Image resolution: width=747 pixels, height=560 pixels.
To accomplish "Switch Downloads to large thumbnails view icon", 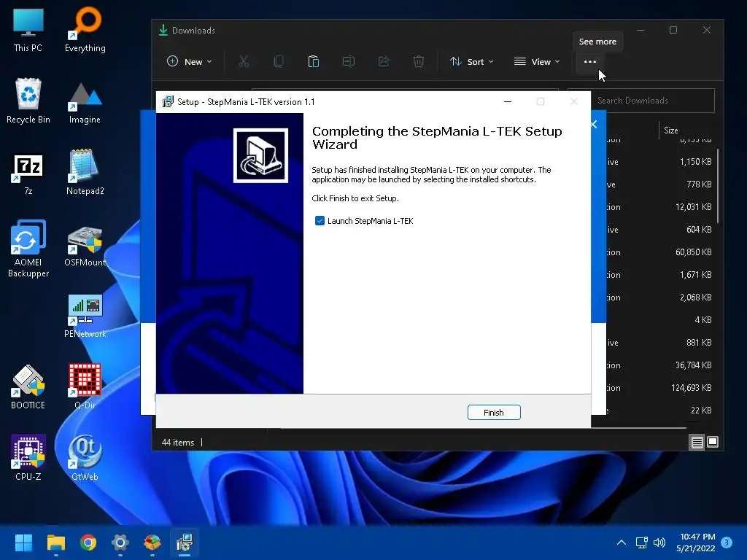I will (713, 442).
